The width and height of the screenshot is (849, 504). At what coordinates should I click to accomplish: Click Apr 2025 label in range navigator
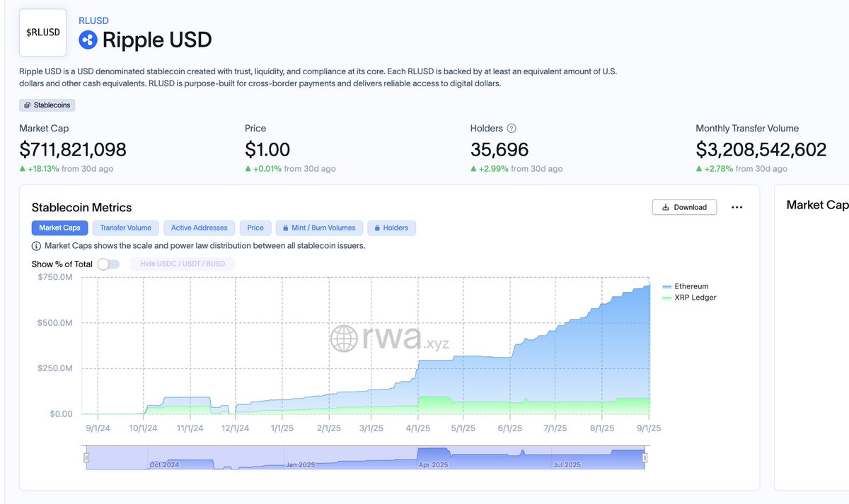(432, 464)
